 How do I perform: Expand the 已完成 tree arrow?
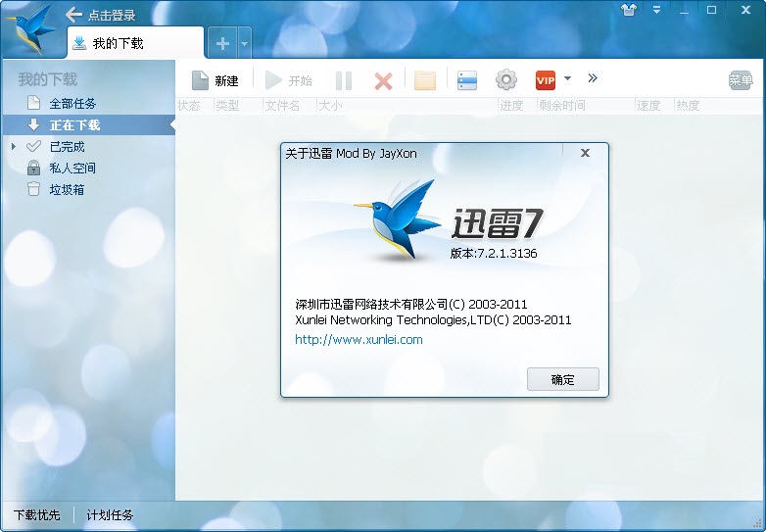coord(14,146)
